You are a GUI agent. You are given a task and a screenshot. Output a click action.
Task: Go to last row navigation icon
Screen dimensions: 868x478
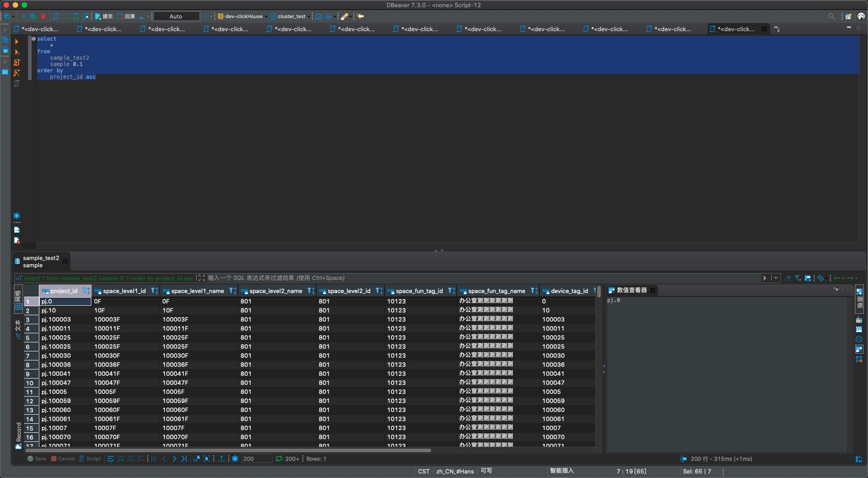click(184, 459)
